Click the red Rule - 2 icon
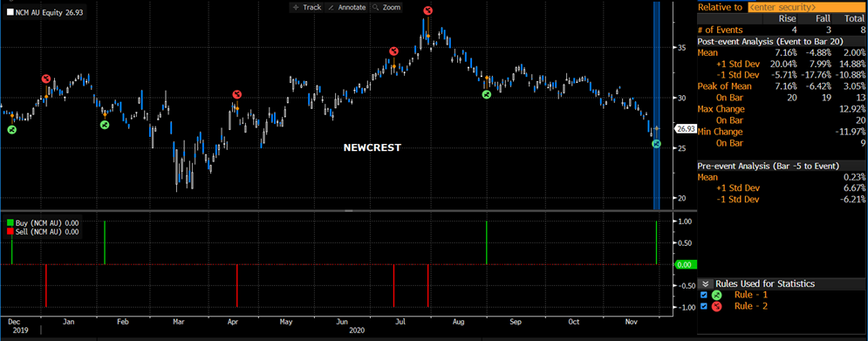 tap(717, 306)
